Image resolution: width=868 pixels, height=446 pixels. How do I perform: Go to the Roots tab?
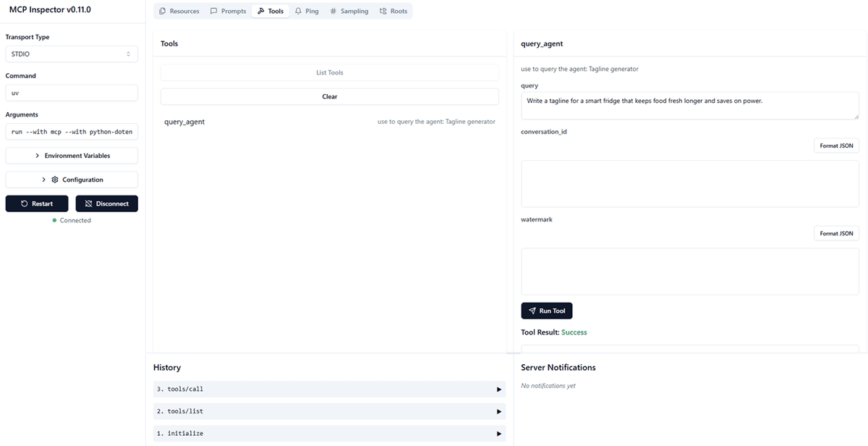pos(393,12)
